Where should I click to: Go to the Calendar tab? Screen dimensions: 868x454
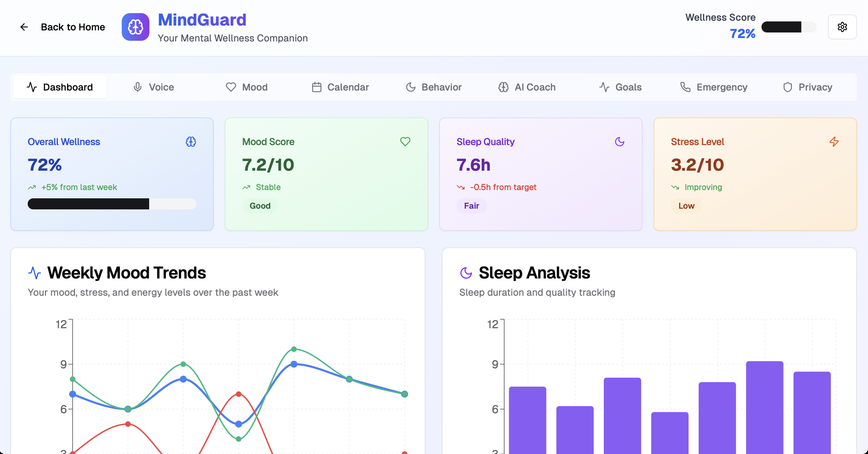click(x=340, y=87)
